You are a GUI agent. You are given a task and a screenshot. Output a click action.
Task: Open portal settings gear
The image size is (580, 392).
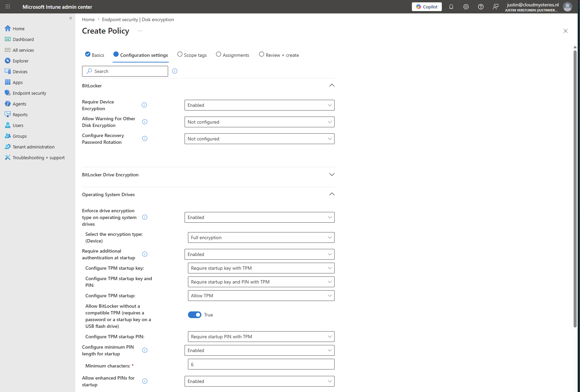466,7
